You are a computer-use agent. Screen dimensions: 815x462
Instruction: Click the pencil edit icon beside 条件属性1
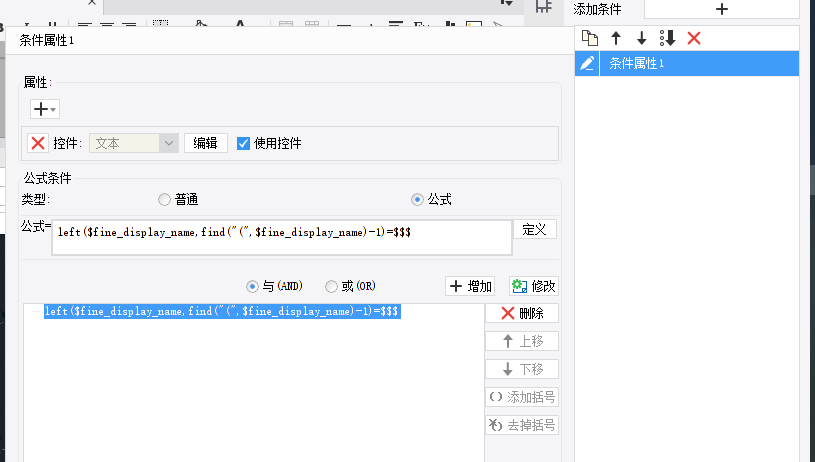point(587,63)
